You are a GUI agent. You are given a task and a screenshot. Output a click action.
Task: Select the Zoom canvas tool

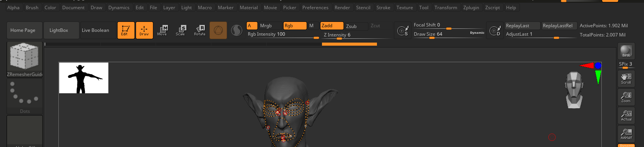tap(626, 97)
